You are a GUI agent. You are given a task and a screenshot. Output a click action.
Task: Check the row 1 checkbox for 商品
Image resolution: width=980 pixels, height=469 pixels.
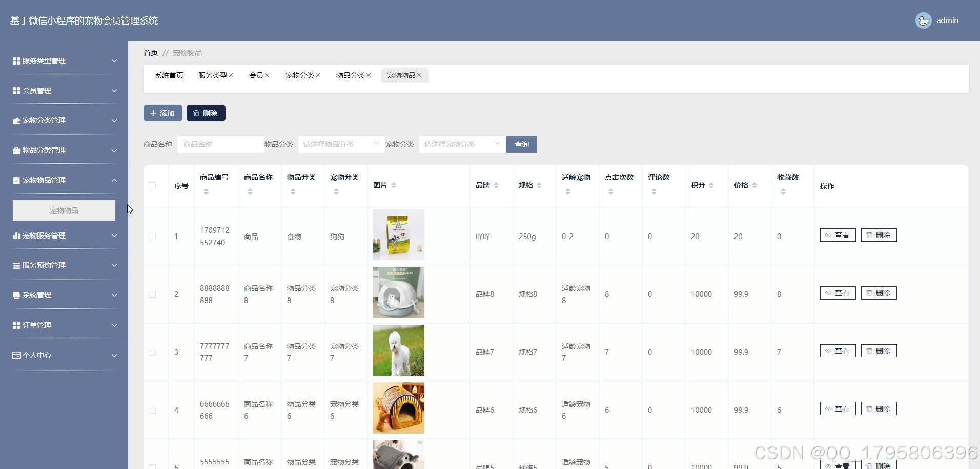[x=152, y=237]
